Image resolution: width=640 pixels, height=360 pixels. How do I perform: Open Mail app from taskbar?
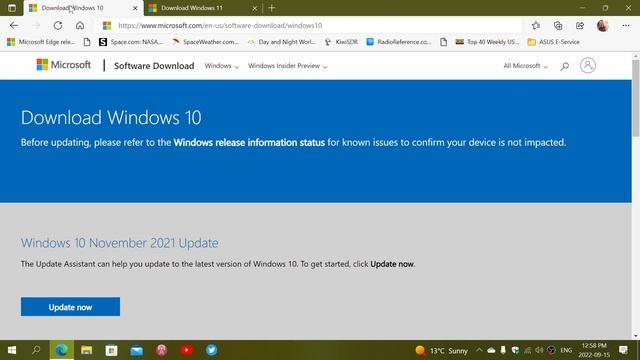[x=136, y=350]
